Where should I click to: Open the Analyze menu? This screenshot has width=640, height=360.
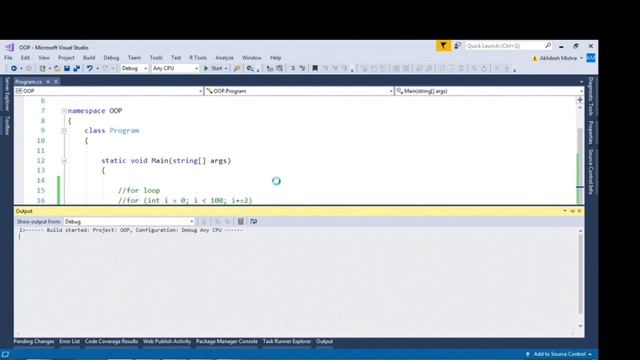224,58
